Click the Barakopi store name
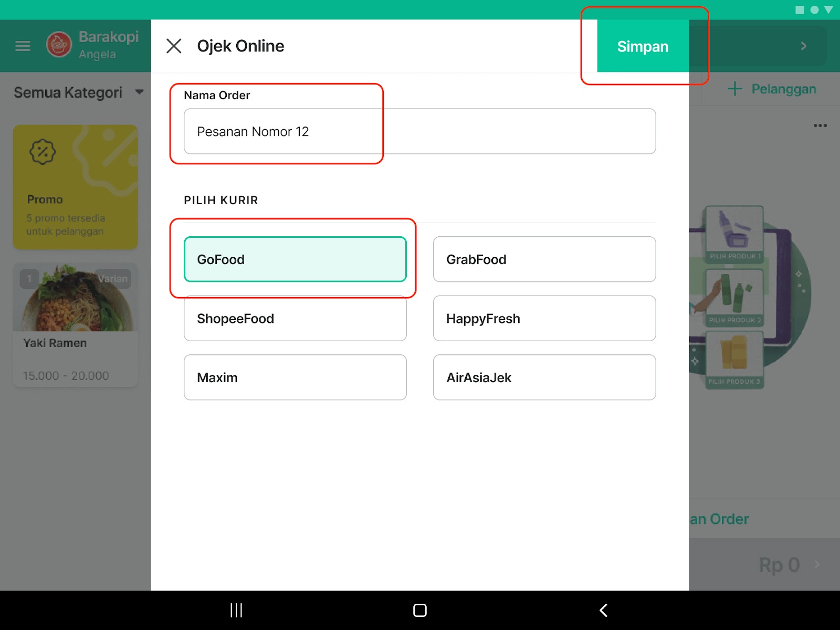The width and height of the screenshot is (840, 630). (109, 37)
